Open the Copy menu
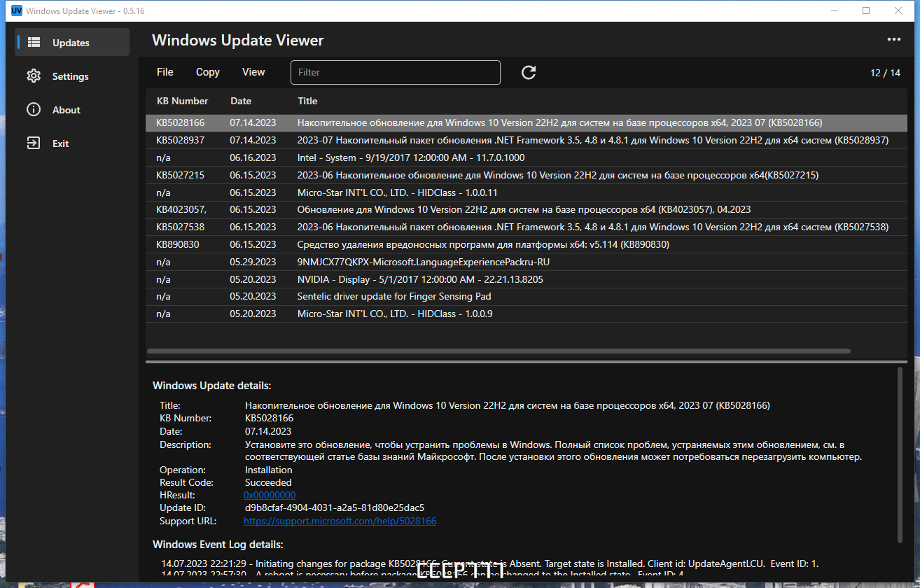Viewport: 920px width, 588px height. (208, 72)
